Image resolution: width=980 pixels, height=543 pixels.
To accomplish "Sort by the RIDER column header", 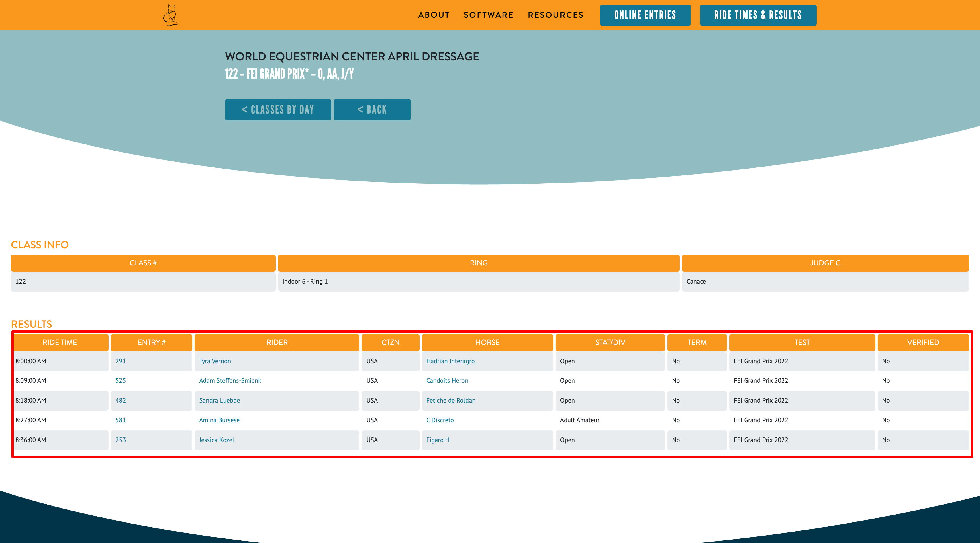I will [x=277, y=342].
